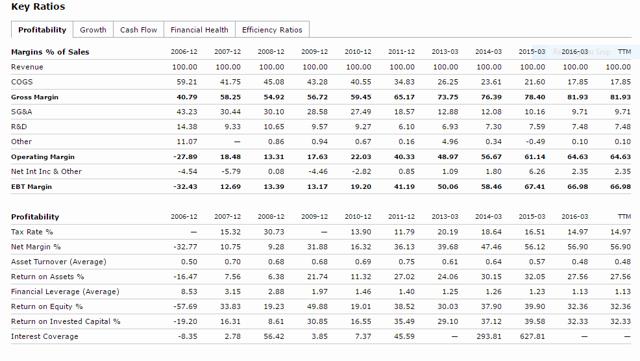640x361 pixels.
Task: Select the Profitability tab
Action: click(42, 30)
